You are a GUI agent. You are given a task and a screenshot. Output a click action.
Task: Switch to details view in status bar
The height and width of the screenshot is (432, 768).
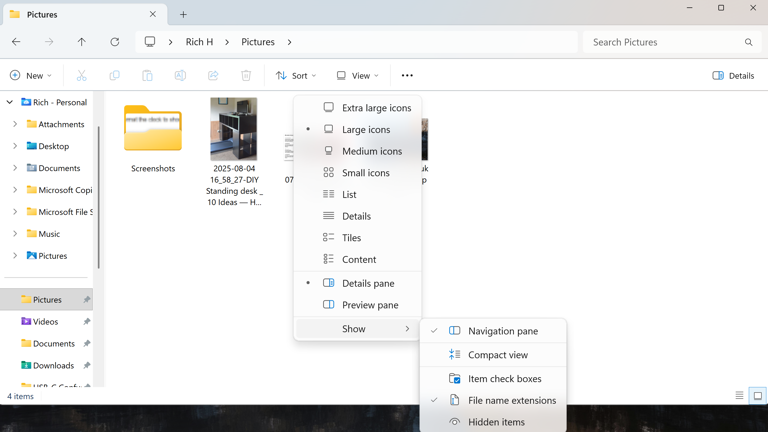(739, 396)
